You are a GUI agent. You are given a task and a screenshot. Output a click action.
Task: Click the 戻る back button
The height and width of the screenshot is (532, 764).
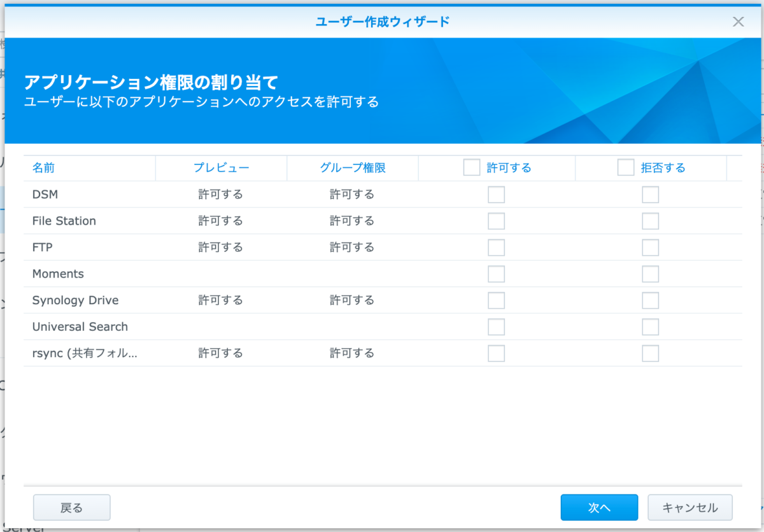72,507
